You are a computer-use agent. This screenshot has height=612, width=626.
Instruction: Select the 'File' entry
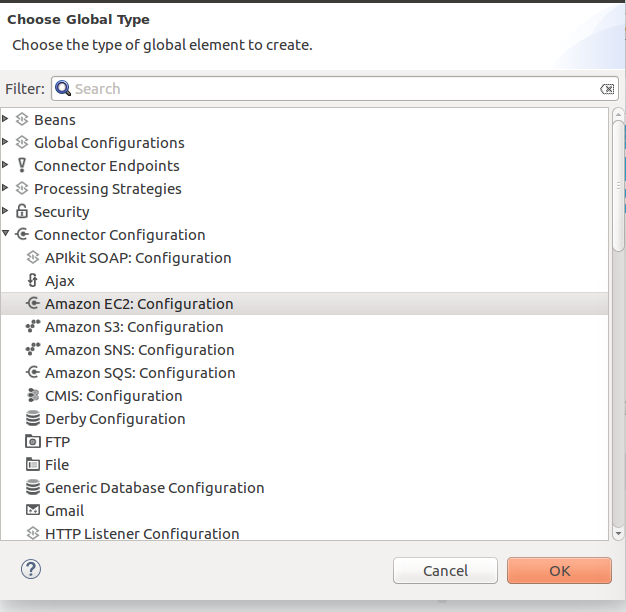pyautogui.click(x=304, y=465)
